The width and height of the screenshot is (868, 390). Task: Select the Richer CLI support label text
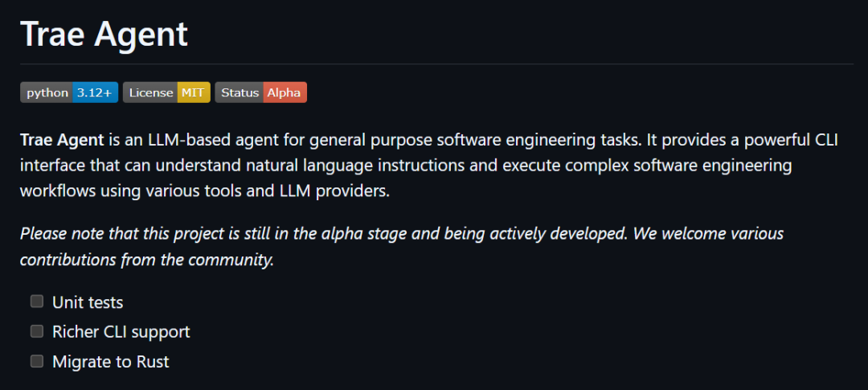tap(121, 331)
